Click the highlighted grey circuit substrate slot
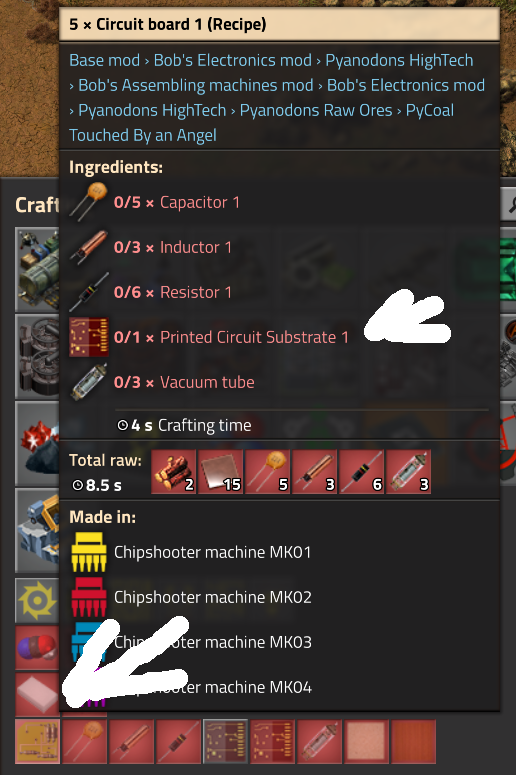This screenshot has height=775, width=516. point(225,741)
